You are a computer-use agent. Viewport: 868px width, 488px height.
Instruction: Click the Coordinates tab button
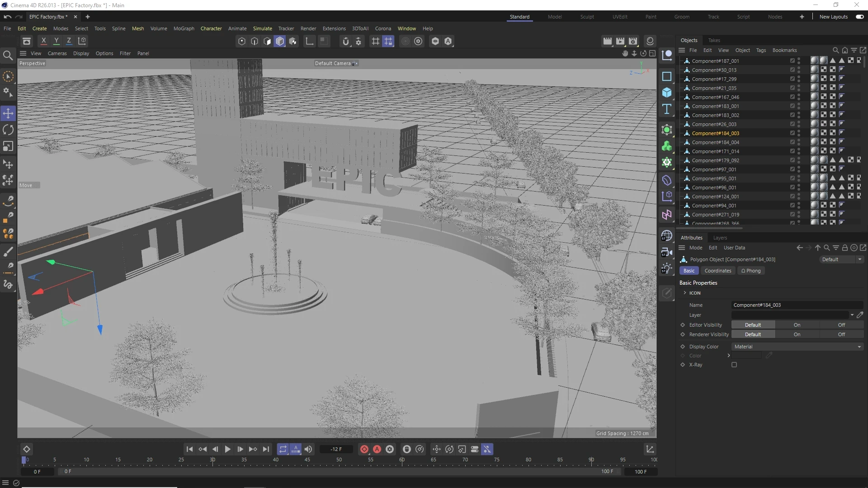tap(717, 271)
